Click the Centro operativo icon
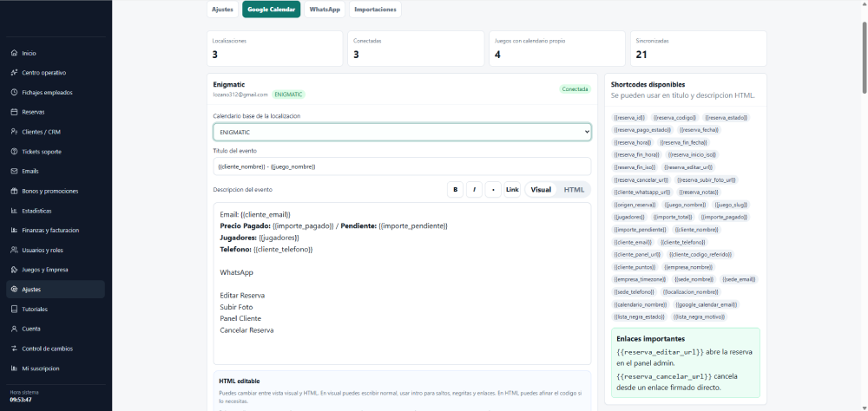This screenshot has width=868, height=411. point(15,73)
